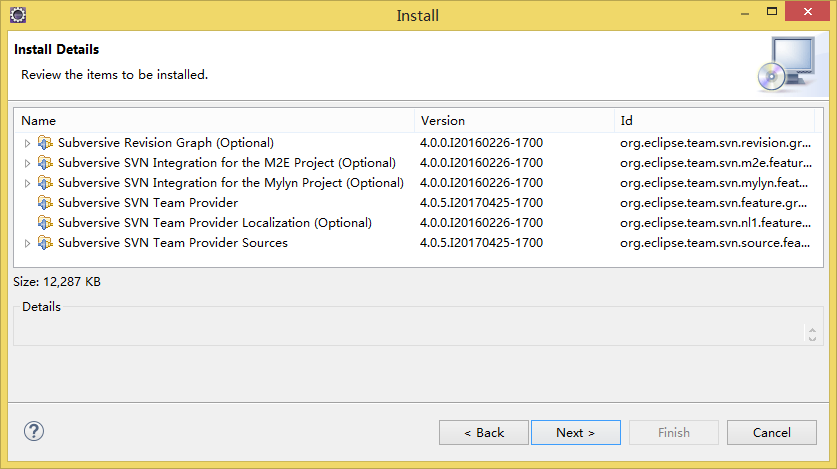Expand the Mylyn Project integration node
837x469 pixels.
pos(27,184)
